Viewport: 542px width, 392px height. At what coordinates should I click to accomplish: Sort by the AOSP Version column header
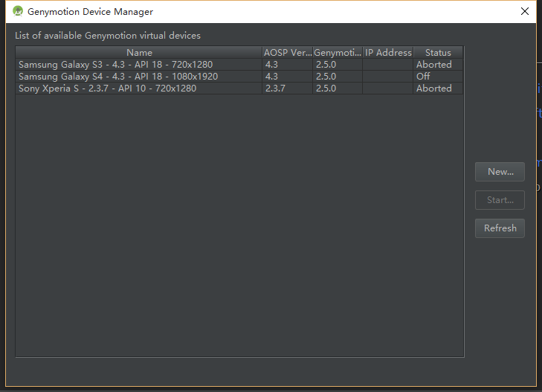288,53
